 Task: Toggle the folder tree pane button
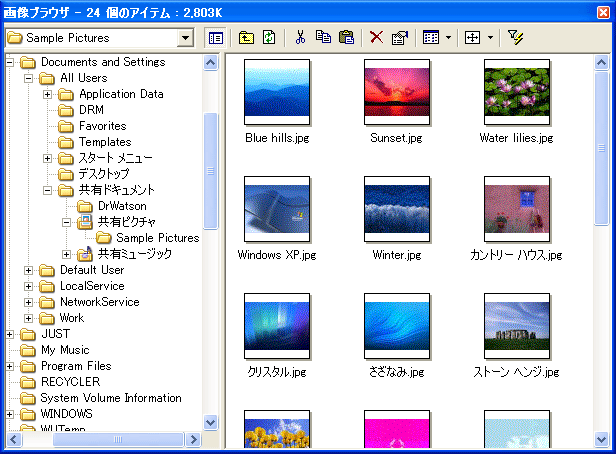[x=215, y=38]
